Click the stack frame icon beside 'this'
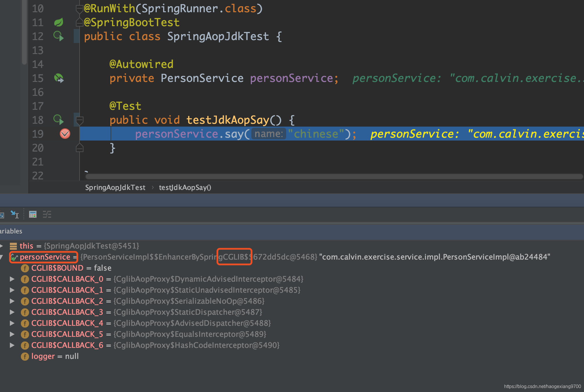Screen dimensions: 584x392 [13, 246]
